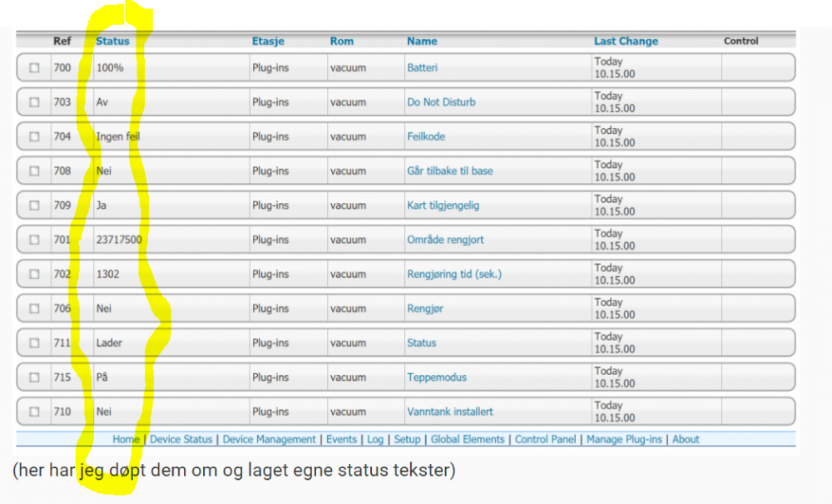Check the box for device 700 Batteri

[x=34, y=68]
